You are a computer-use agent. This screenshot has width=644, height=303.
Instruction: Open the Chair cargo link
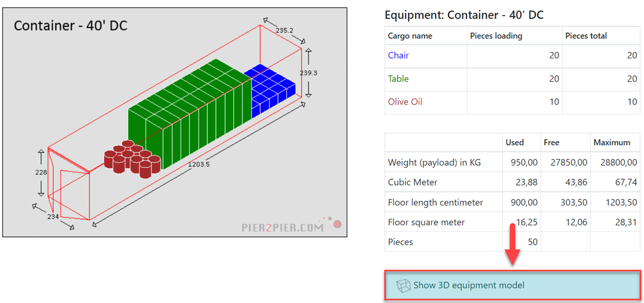(x=398, y=55)
